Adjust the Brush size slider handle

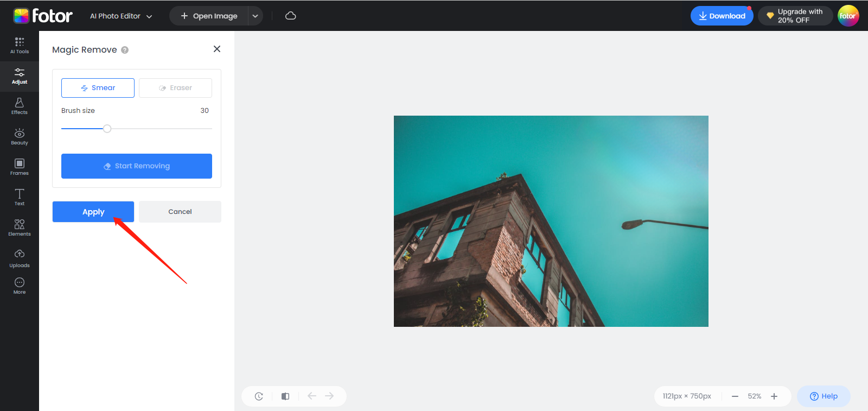107,129
